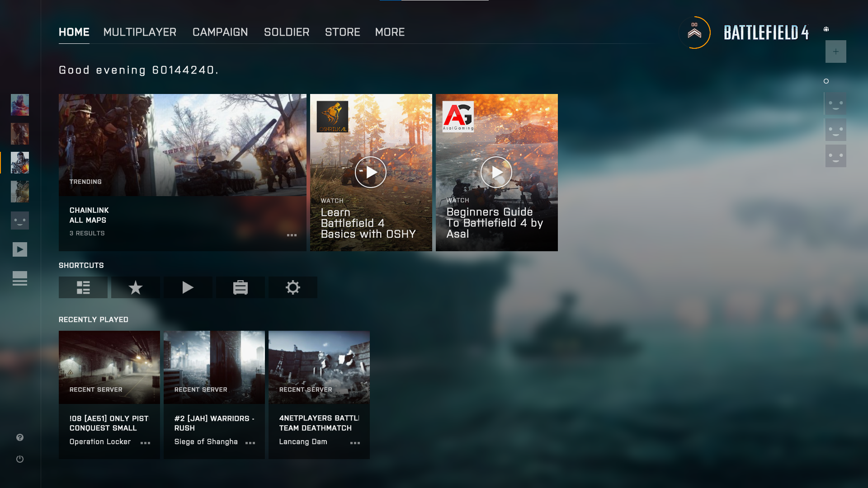
Task: Click the selected Battlefield 4 cover with orange marker
Action: [x=20, y=163]
